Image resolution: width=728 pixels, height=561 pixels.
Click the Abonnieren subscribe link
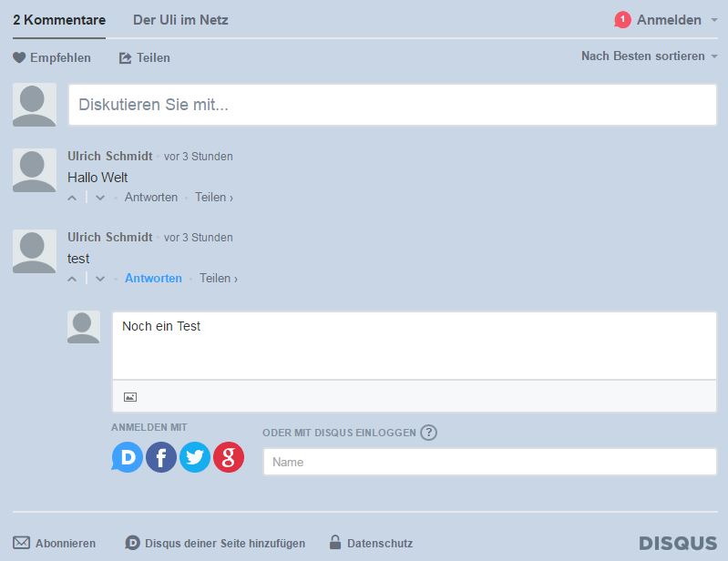click(x=66, y=543)
